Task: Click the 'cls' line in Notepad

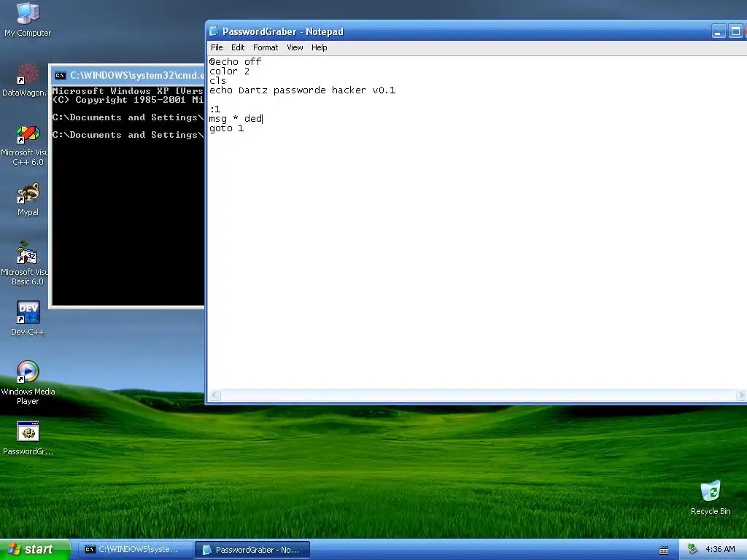Action: (x=217, y=81)
